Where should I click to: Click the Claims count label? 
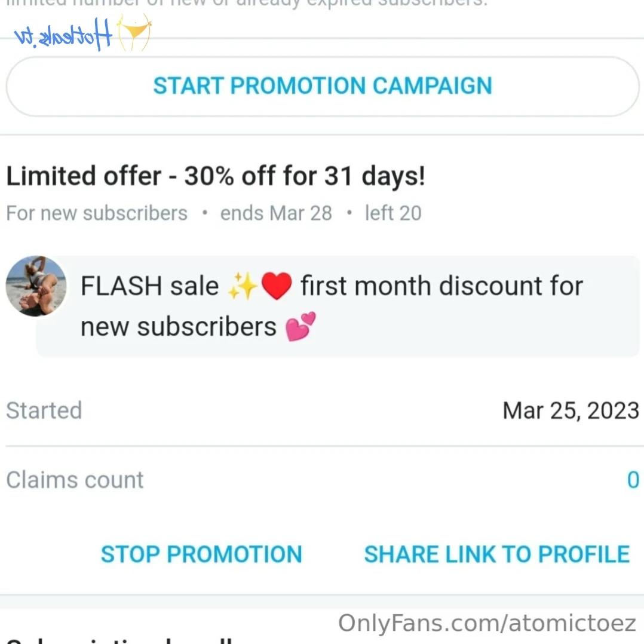(75, 480)
